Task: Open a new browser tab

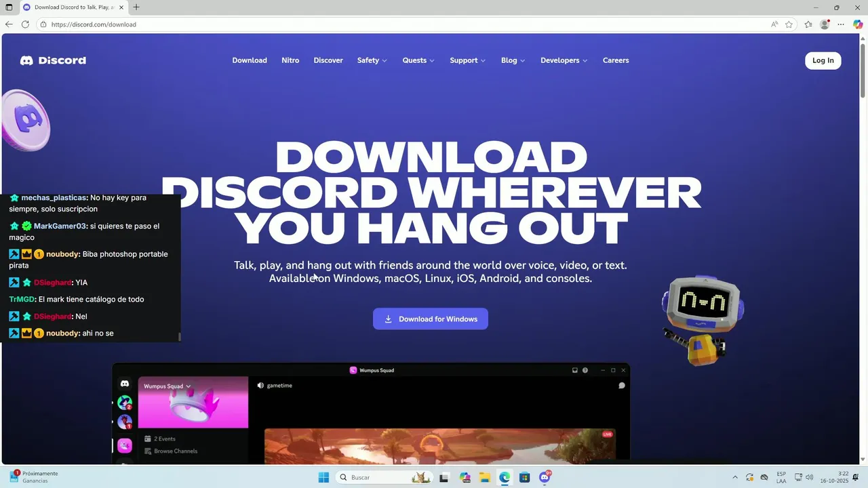Action: 136,7
